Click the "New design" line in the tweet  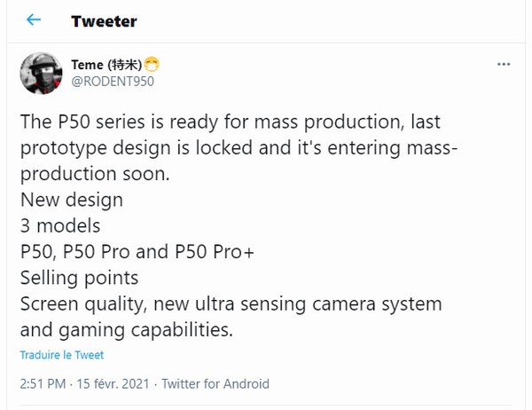[x=71, y=201]
